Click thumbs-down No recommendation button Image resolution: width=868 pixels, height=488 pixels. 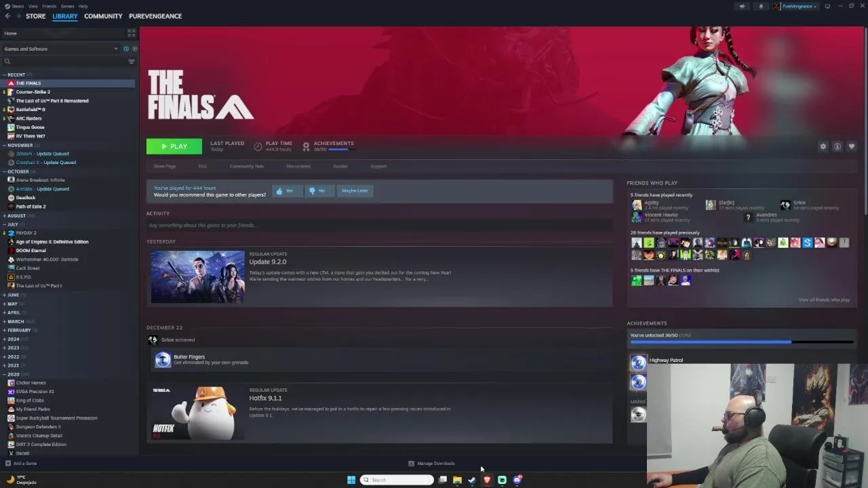[319, 190]
